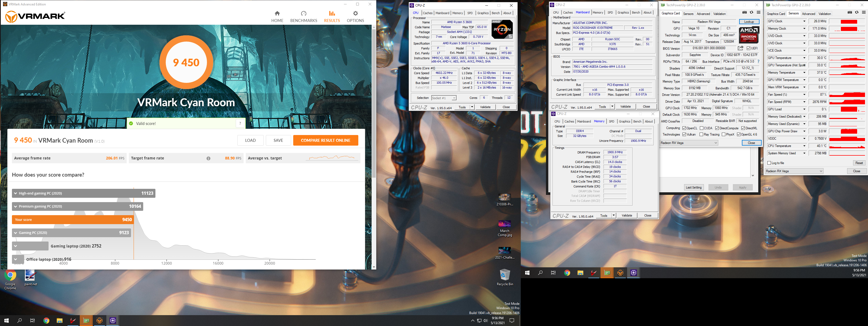The width and height of the screenshot is (868, 326).
Task: Toggle the CUDA checkbox in GPU-Z
Action: 701,128
